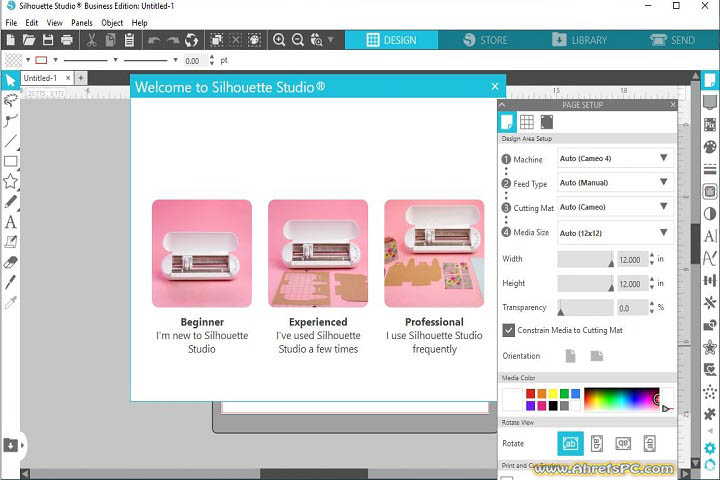Choose the Beginner experience level
This screenshot has width=720, height=480.
[202, 277]
